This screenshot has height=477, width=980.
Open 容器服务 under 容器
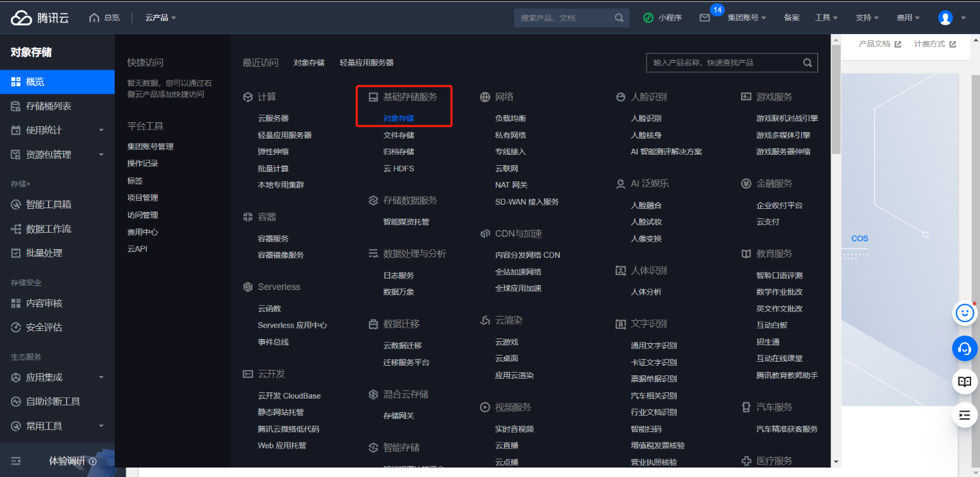[x=273, y=239]
